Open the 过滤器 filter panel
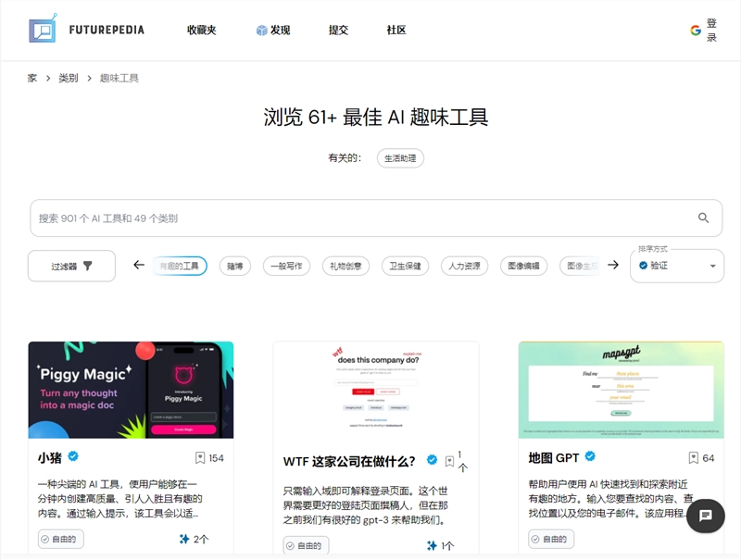 71,266
